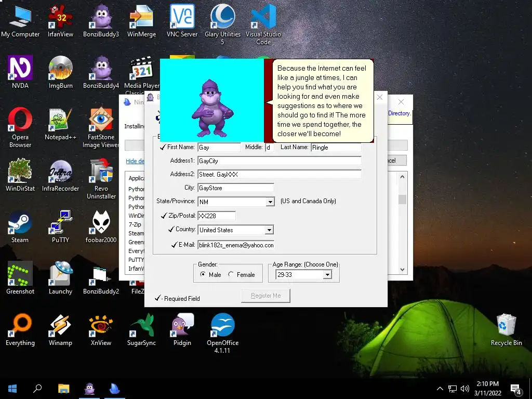Launch Pidgin messenger icon
The width and height of the screenshot is (532, 399).
pos(182,329)
